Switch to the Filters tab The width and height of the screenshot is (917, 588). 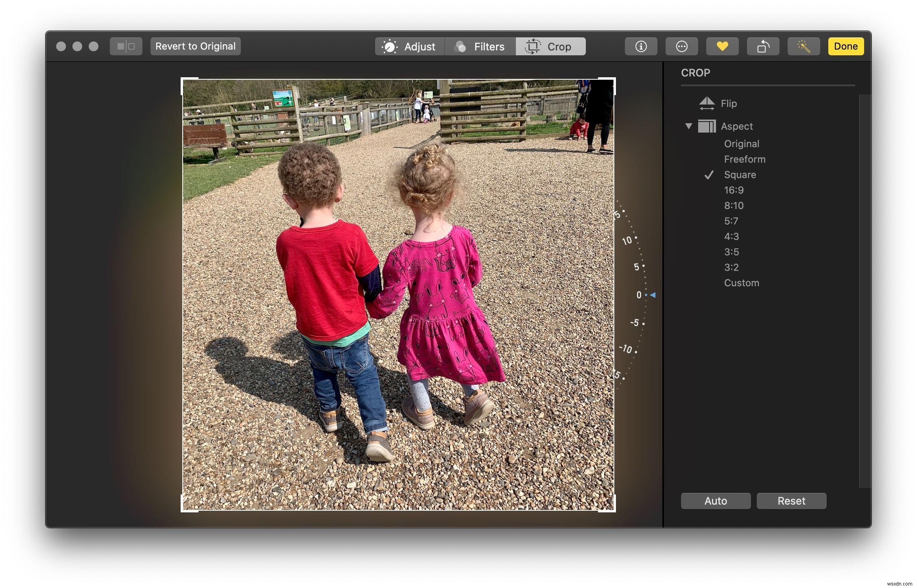click(x=480, y=46)
